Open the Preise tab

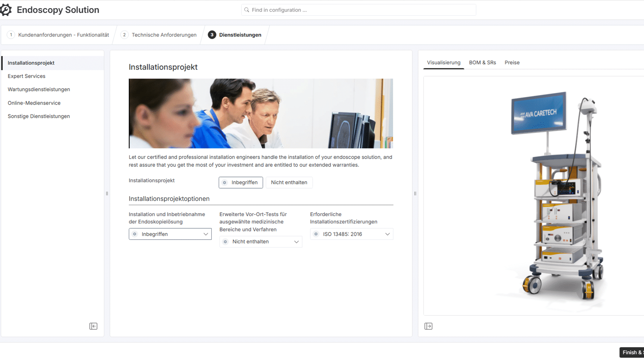(512, 63)
